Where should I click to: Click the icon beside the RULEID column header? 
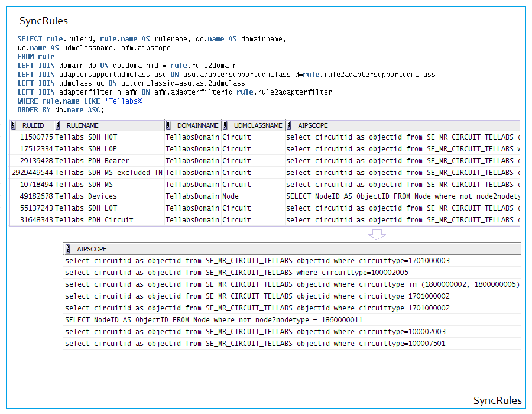coord(14,125)
